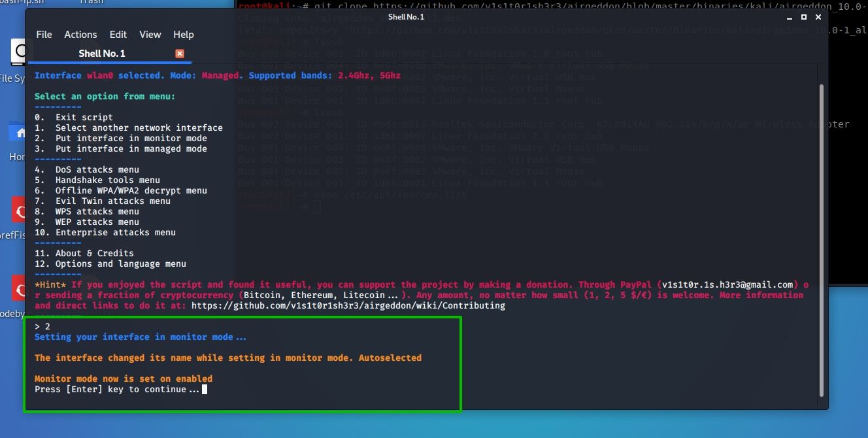Click the airgeddon GitHub Contributing wiki link
Image resolution: width=868 pixels, height=438 pixels.
coord(348,306)
